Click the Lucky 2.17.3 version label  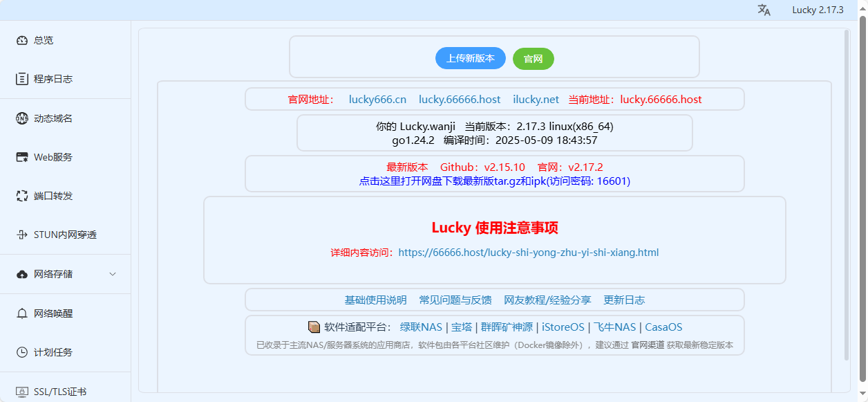point(818,10)
